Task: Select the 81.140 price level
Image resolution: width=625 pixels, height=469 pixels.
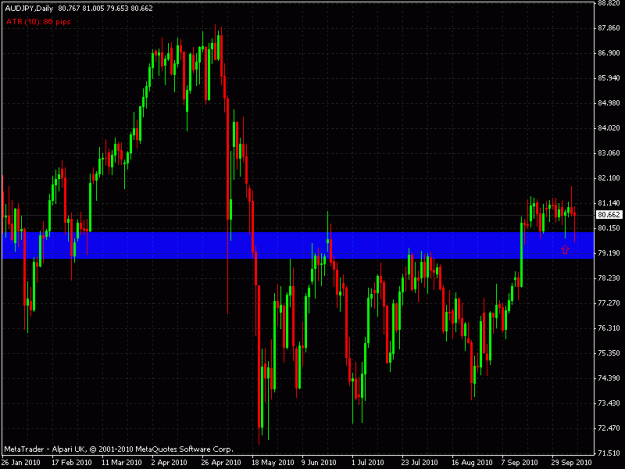Action: [x=609, y=203]
